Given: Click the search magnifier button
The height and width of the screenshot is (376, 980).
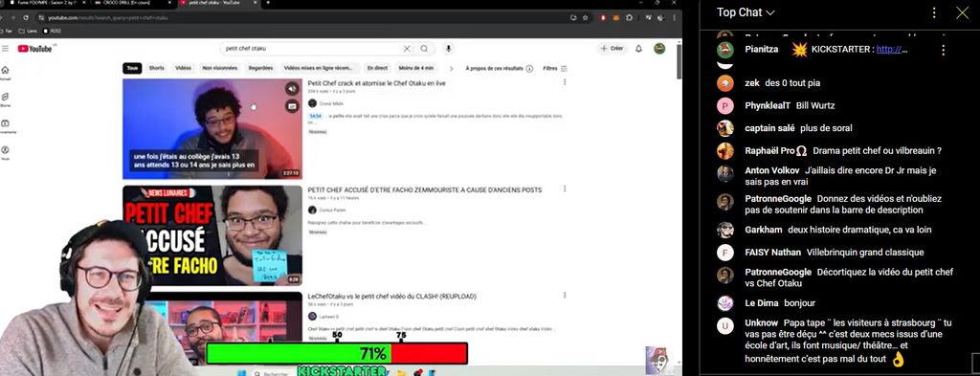Looking at the screenshot, I should tap(424, 49).
